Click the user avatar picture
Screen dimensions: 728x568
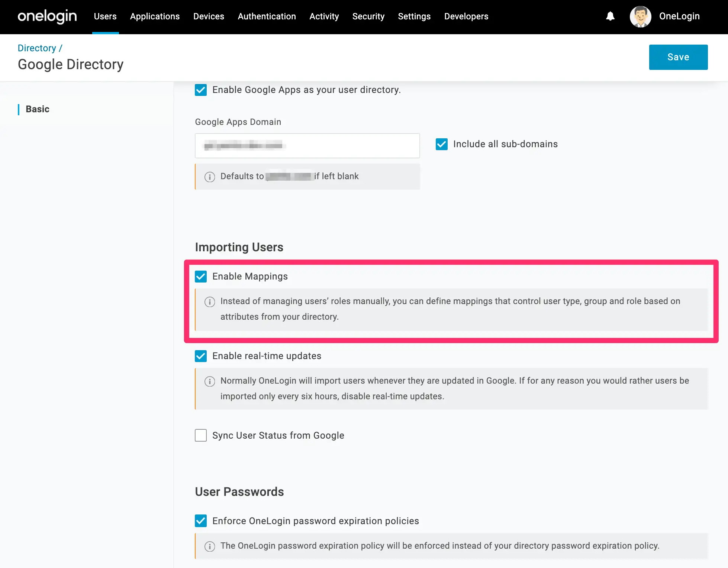click(x=640, y=17)
